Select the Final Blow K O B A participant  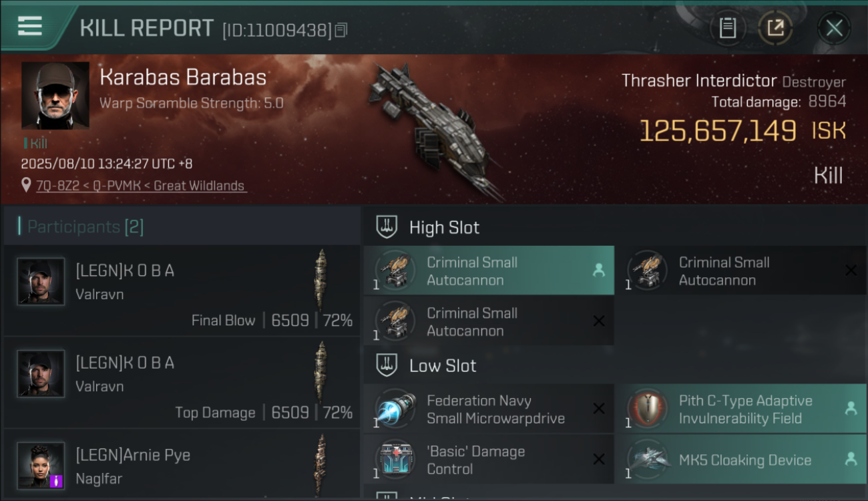(x=182, y=291)
